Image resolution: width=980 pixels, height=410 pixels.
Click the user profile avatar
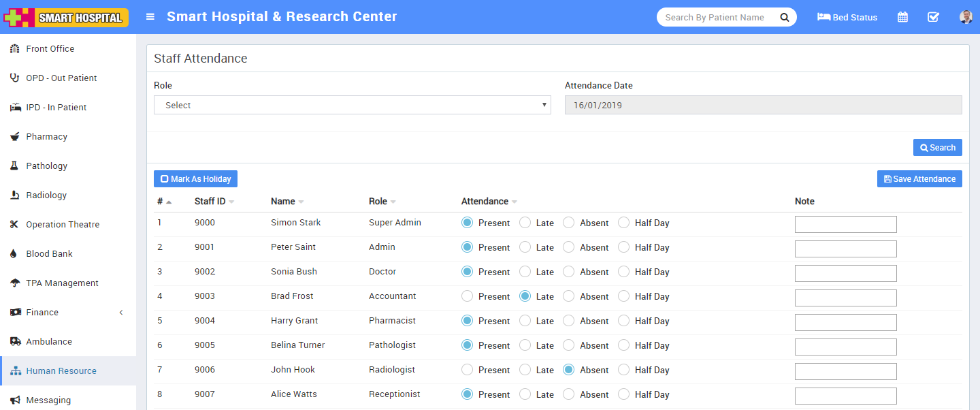[x=966, y=17]
